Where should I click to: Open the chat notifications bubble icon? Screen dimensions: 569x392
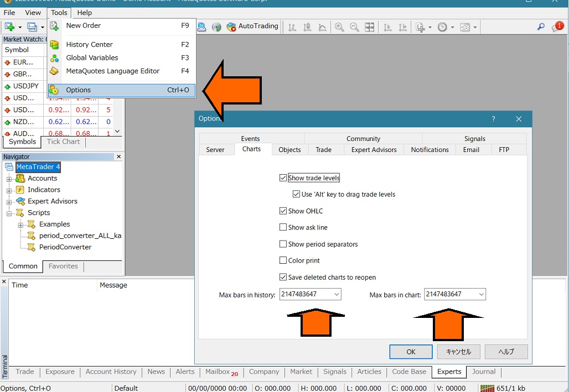556,27
